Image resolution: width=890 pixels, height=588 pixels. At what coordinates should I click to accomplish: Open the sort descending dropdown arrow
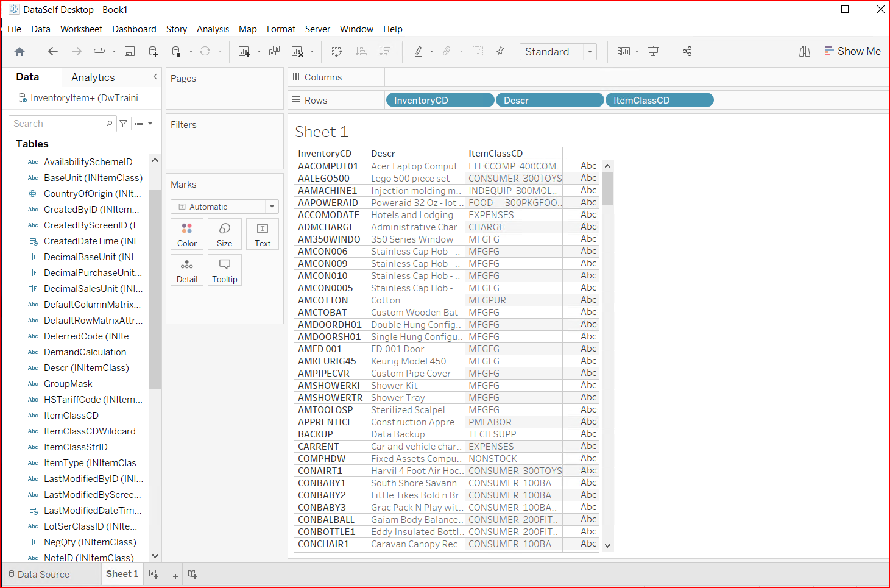coord(384,51)
